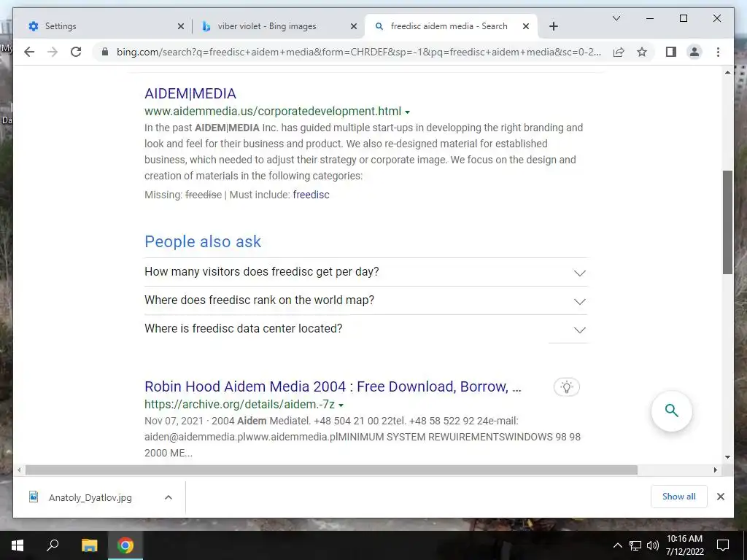The width and height of the screenshot is (747, 560).
Task: Bookmark this page with the star icon
Action: 642,52
